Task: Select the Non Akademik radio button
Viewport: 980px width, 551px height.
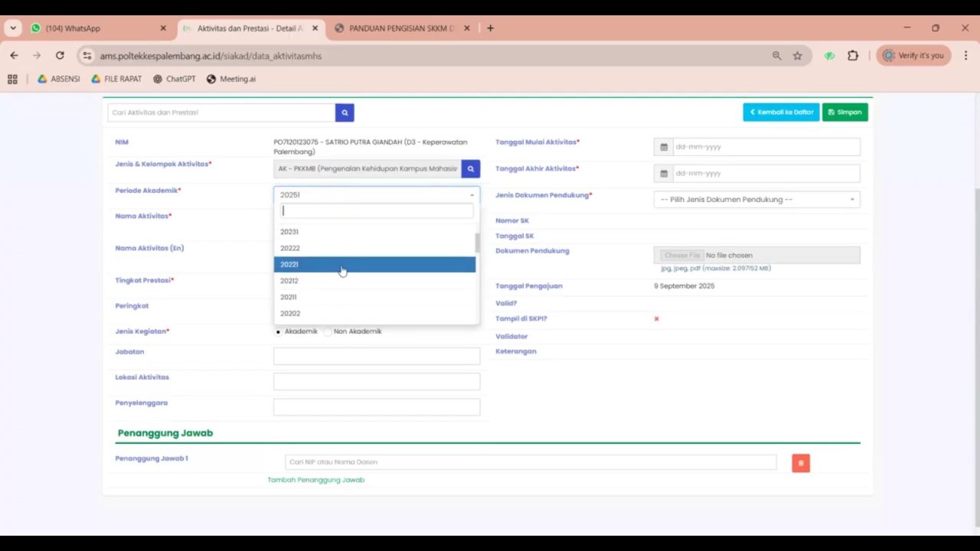Action: (x=328, y=332)
